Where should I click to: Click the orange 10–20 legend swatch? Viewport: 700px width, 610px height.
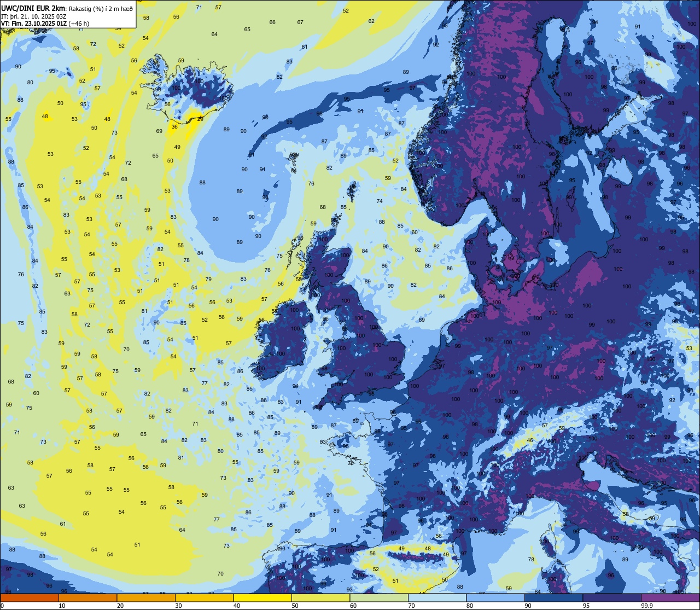pyautogui.click(x=87, y=597)
